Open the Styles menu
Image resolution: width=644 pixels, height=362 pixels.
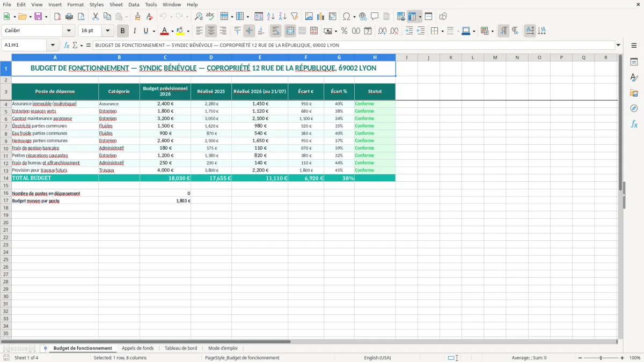(97, 4)
